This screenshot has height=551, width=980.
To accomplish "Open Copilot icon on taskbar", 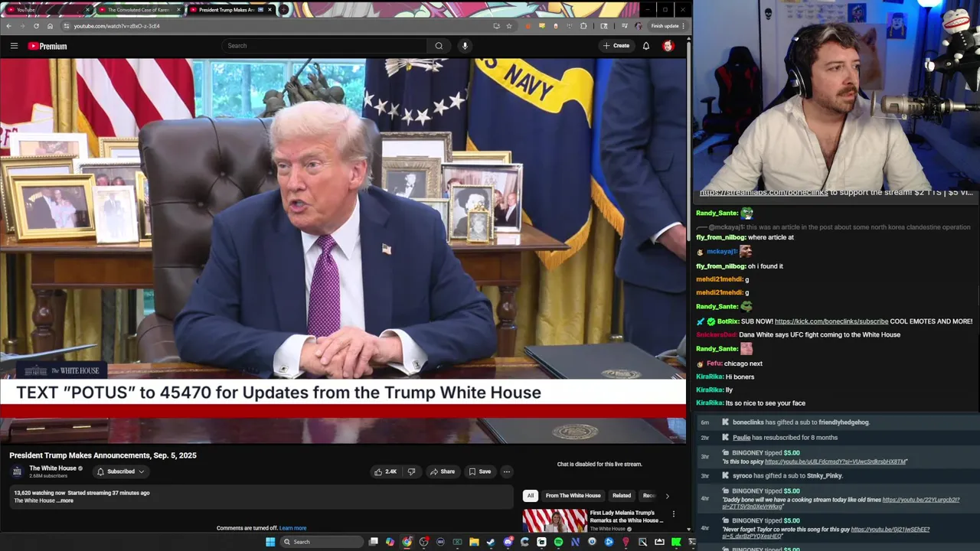I will coord(390,542).
